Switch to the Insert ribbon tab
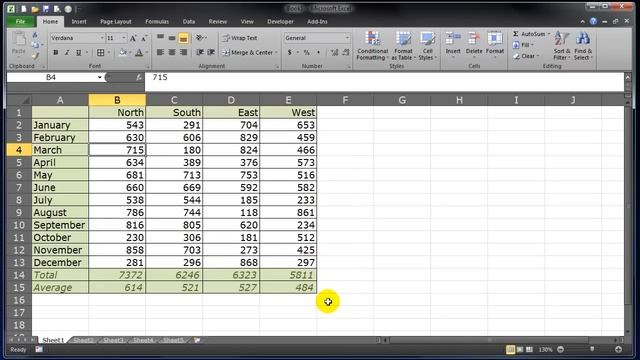The height and width of the screenshot is (360, 640). 79,21
